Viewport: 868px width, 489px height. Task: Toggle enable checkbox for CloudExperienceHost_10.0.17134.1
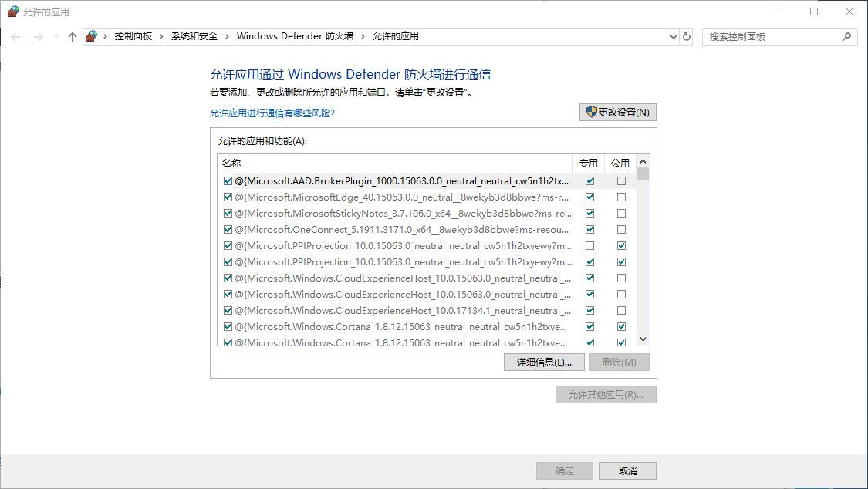coord(228,310)
